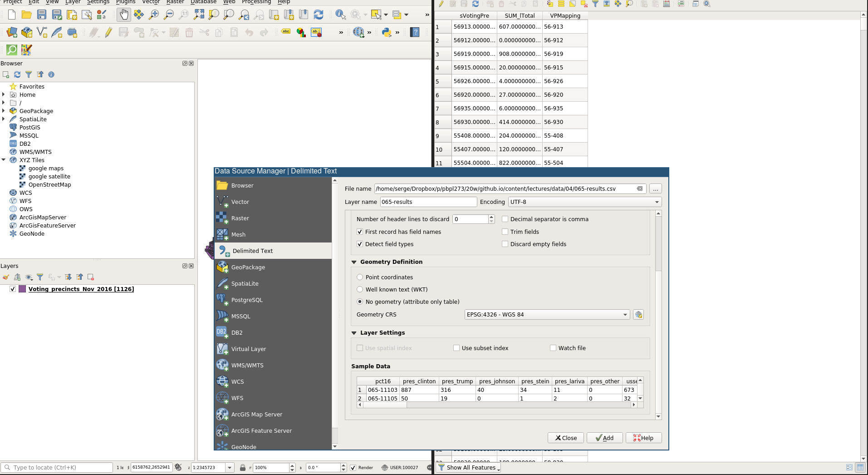The image size is (868, 475).
Task: Uncheck Detect field types
Action: (360, 244)
